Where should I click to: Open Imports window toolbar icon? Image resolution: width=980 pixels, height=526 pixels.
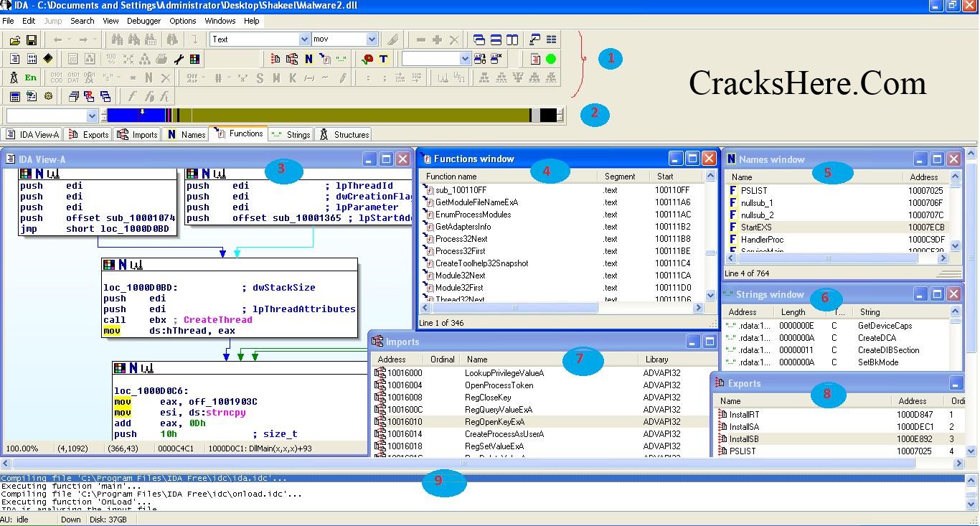click(x=292, y=59)
